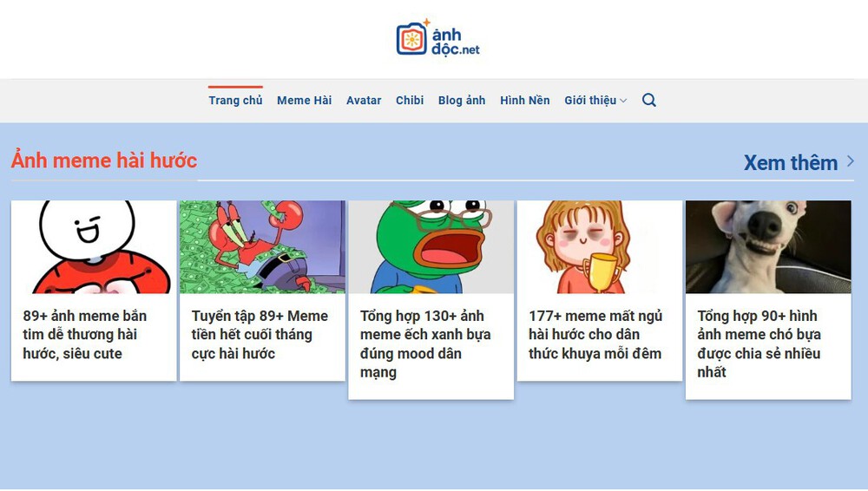Click the funny white dog thumbnail
Screen dimensions: 868x491
tap(768, 247)
